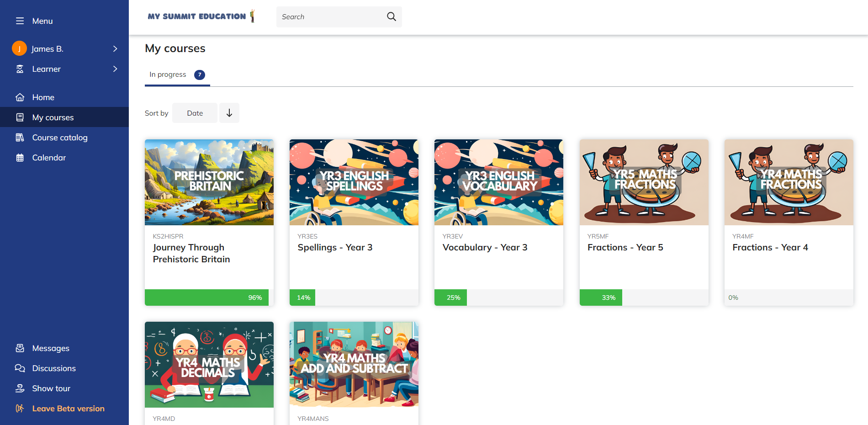Click the In progress count badge 7
This screenshot has height=425, width=868.
[x=200, y=75]
